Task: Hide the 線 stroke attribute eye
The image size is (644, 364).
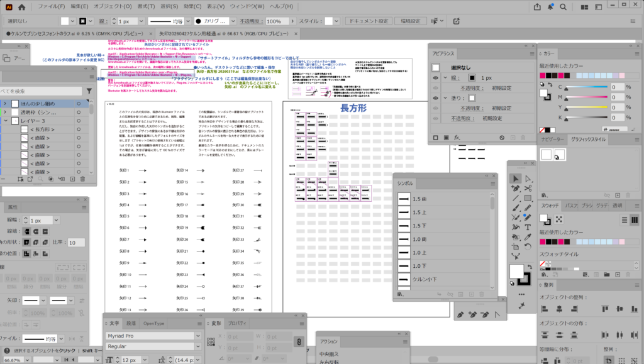Action: pos(434,77)
